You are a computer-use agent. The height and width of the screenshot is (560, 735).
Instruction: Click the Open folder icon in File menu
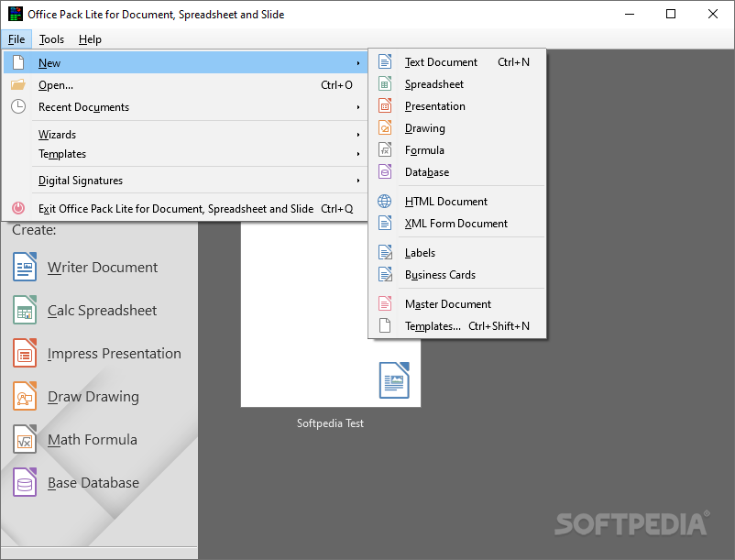click(18, 85)
